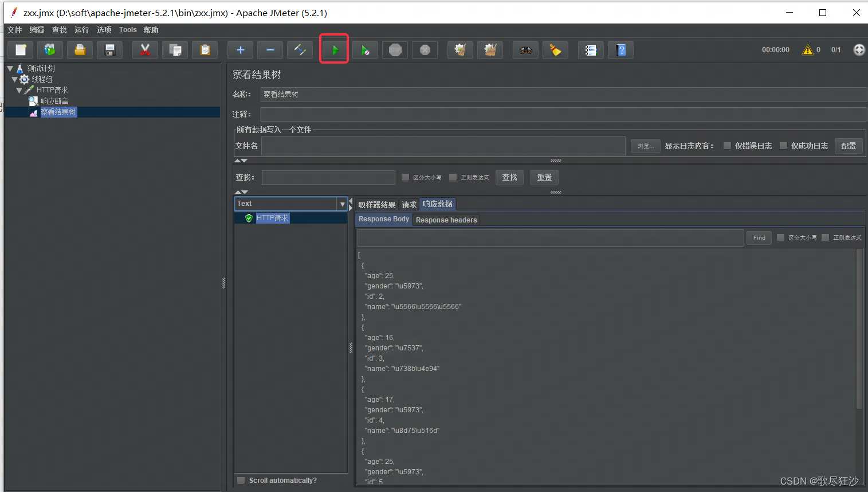868x492 pixels.
Task: Click the Shutdown test icon
Action: [x=425, y=50]
